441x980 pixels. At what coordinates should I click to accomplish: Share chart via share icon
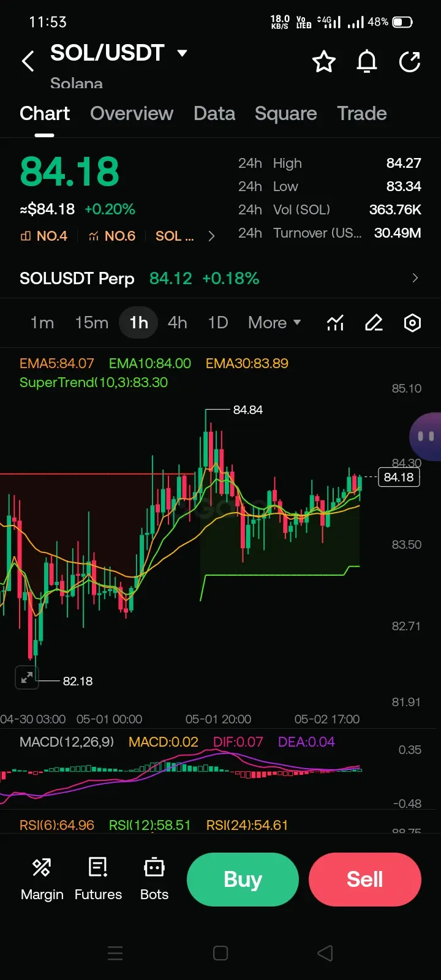pos(410,61)
